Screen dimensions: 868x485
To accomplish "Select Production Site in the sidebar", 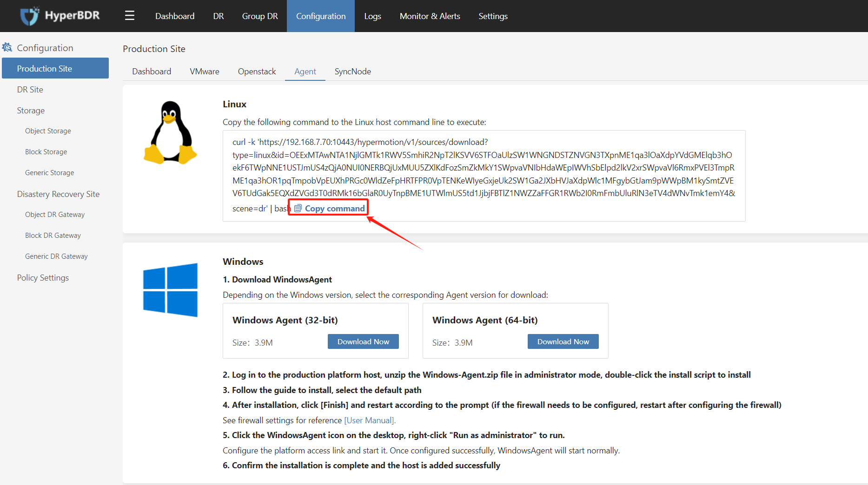I will tap(55, 68).
